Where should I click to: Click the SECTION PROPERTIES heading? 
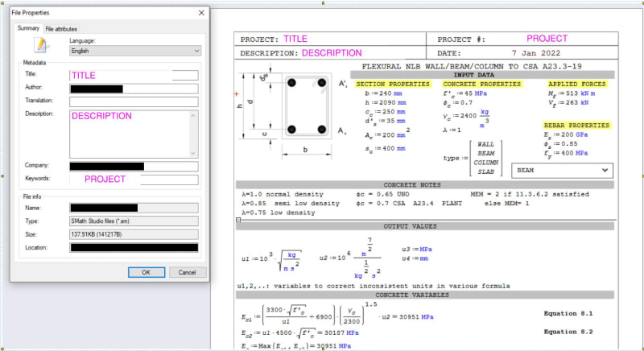click(393, 84)
